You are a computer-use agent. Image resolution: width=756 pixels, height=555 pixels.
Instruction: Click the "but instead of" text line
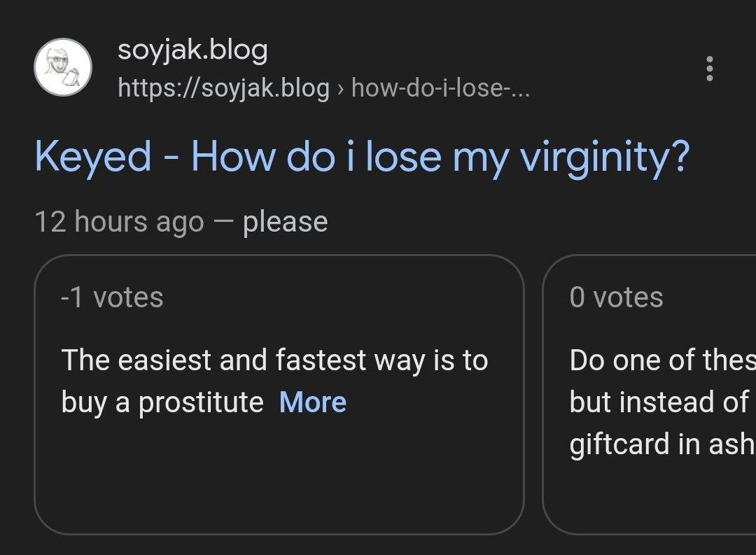[658, 402]
